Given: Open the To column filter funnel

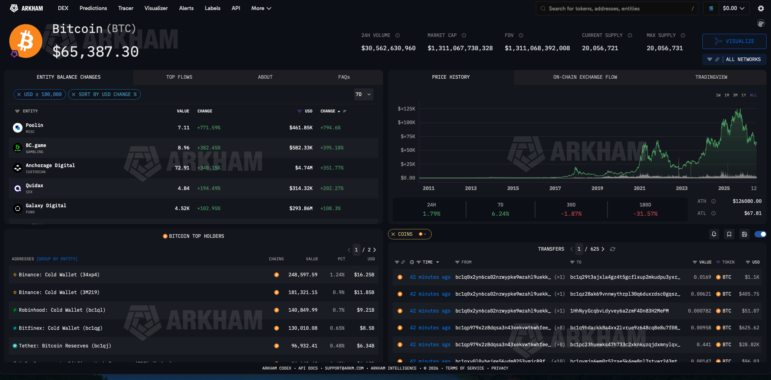Looking at the screenshot, I should pyautogui.click(x=572, y=262).
